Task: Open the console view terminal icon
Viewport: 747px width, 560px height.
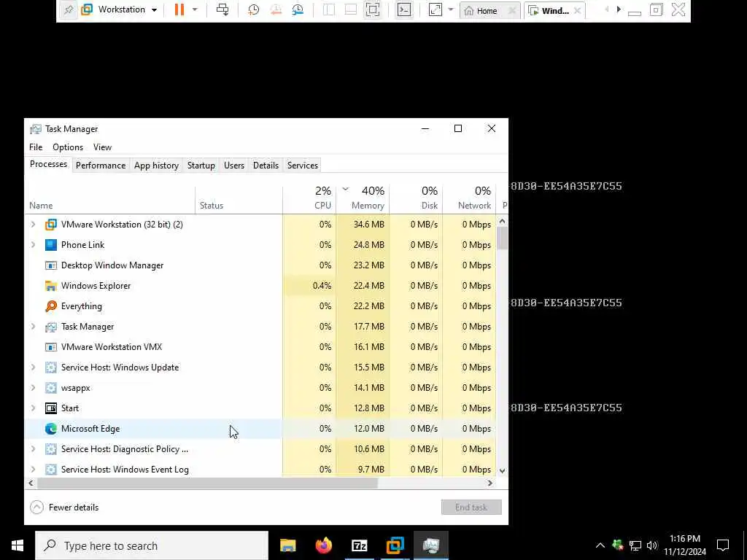Action: coord(404,9)
